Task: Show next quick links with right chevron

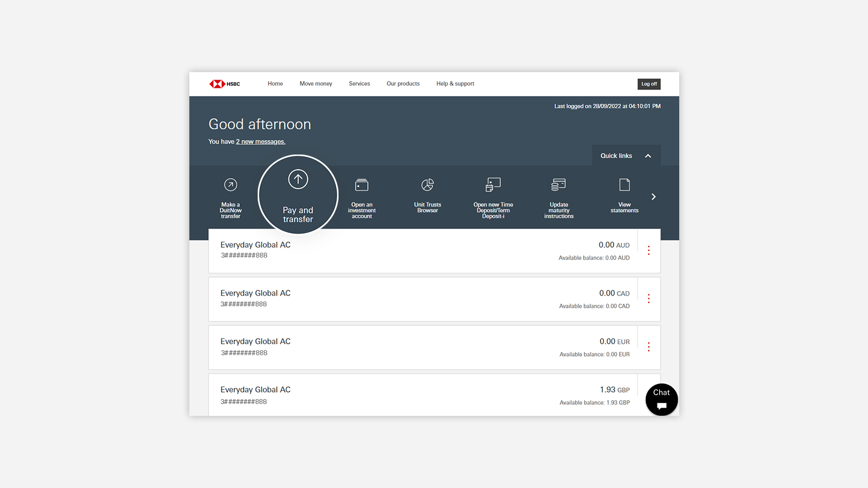Action: click(654, 197)
